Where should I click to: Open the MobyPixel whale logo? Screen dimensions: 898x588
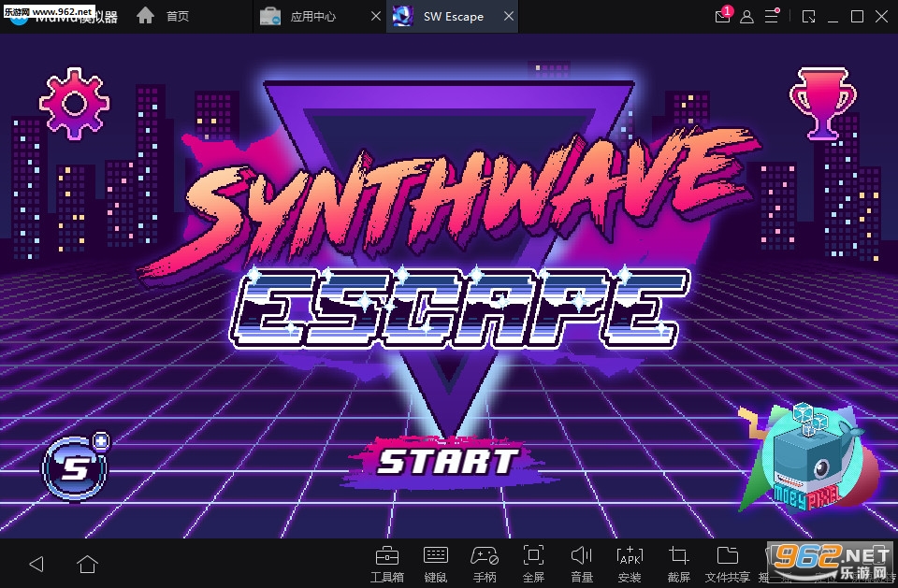[810, 458]
